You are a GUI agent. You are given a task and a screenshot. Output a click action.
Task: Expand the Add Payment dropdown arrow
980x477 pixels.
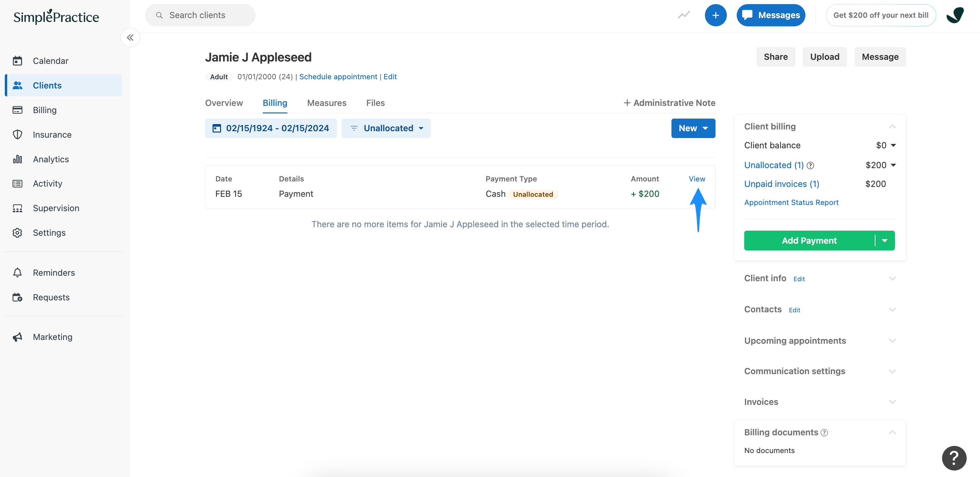click(885, 241)
